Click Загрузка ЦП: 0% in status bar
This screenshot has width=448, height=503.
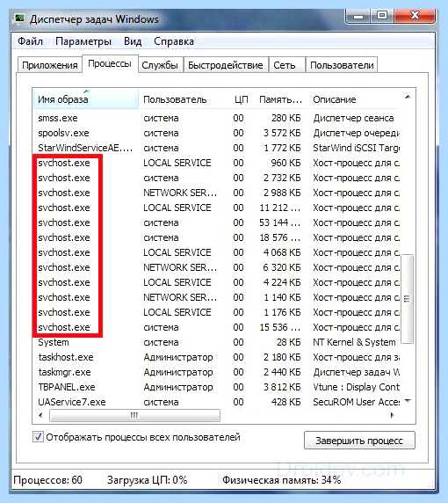147,480
